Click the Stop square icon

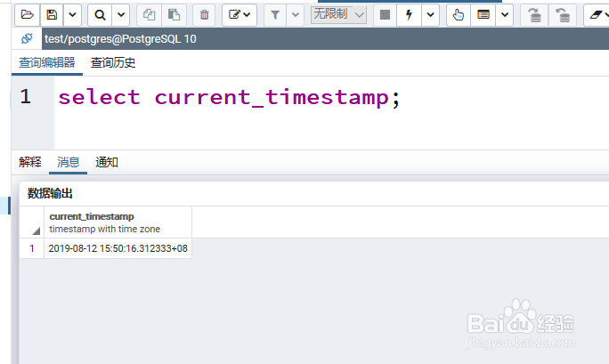(385, 15)
